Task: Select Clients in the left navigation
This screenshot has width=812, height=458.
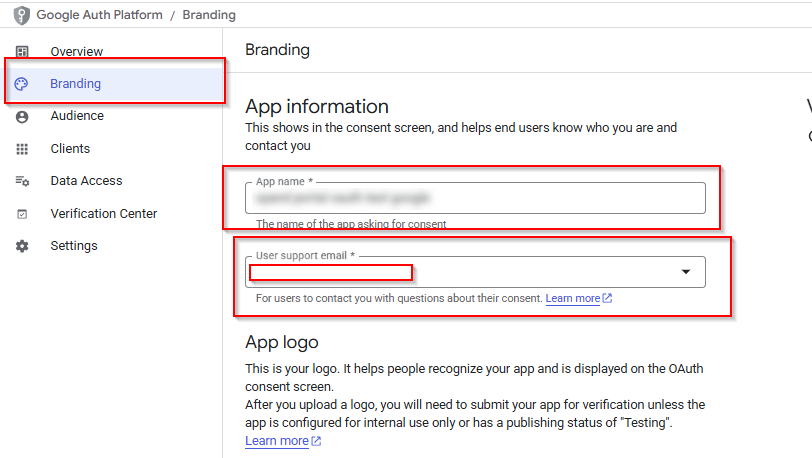Action: click(70, 149)
